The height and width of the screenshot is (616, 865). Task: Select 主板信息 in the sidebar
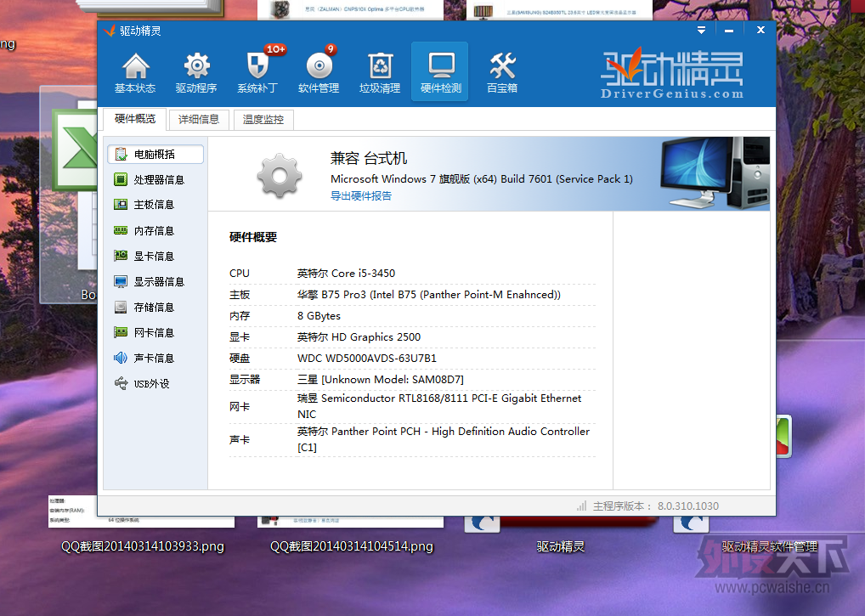click(155, 205)
